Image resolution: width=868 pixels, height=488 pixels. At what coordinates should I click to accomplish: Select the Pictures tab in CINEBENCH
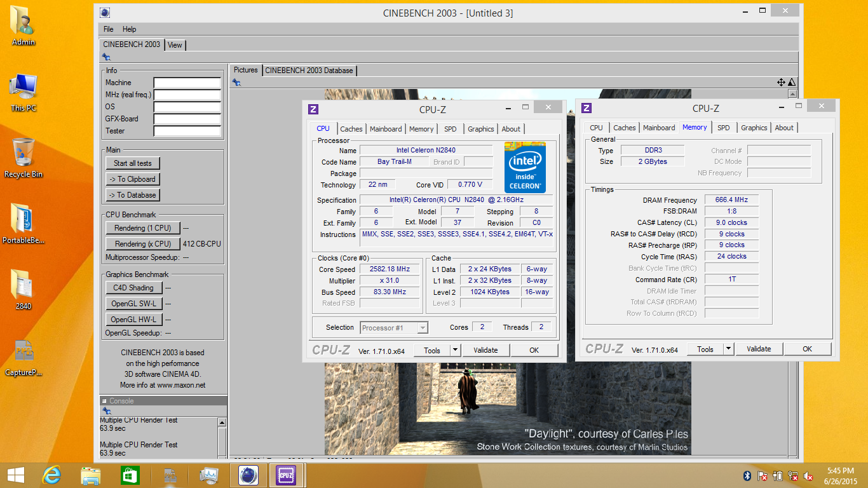246,70
